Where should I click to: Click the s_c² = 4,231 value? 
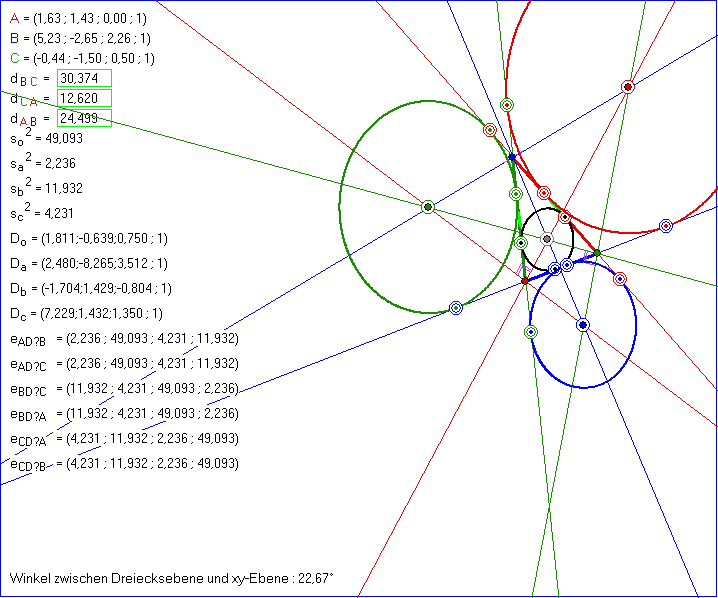coord(43,213)
